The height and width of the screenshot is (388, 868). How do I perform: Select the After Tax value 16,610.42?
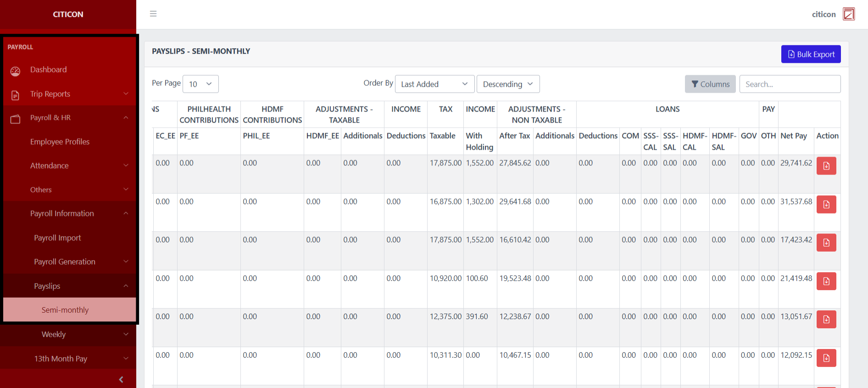click(x=515, y=240)
